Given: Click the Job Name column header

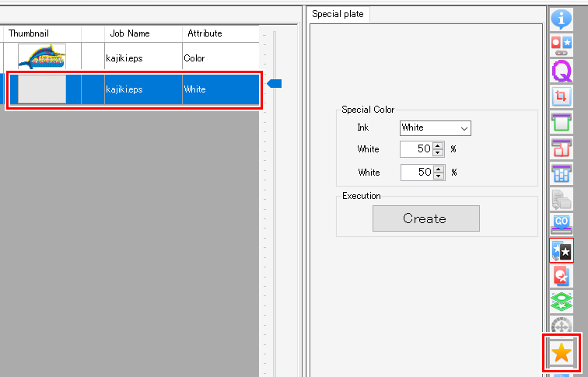Looking at the screenshot, I should point(130,33).
